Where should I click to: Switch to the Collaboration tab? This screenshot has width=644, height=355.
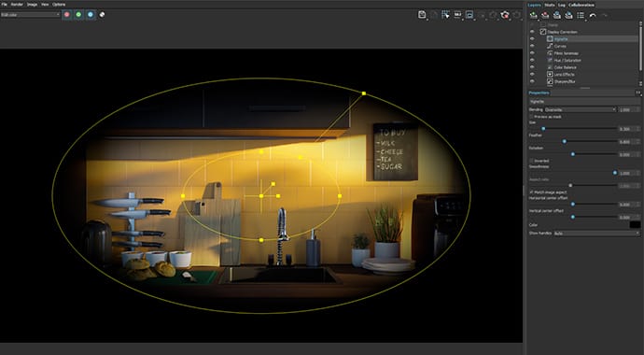point(581,5)
